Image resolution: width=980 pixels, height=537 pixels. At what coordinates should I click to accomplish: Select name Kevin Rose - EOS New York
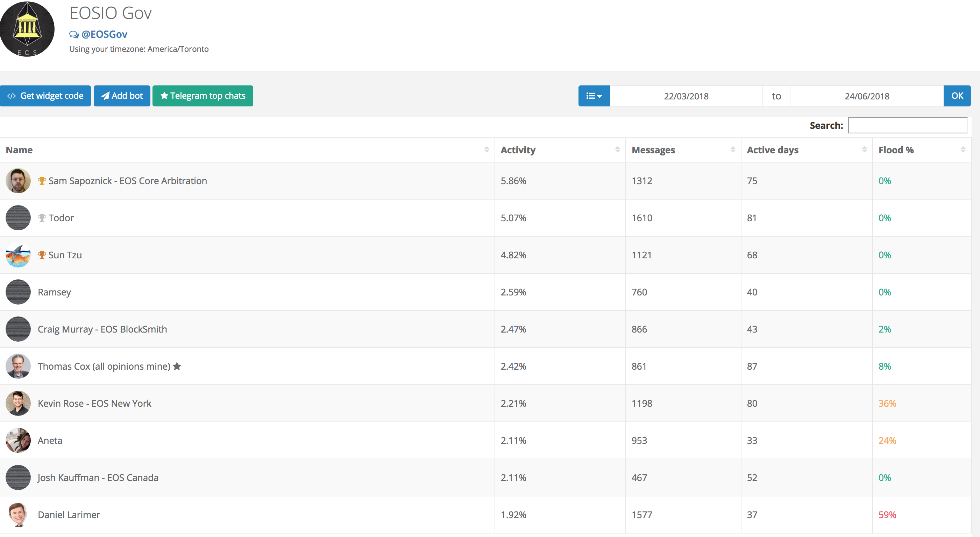tap(94, 403)
